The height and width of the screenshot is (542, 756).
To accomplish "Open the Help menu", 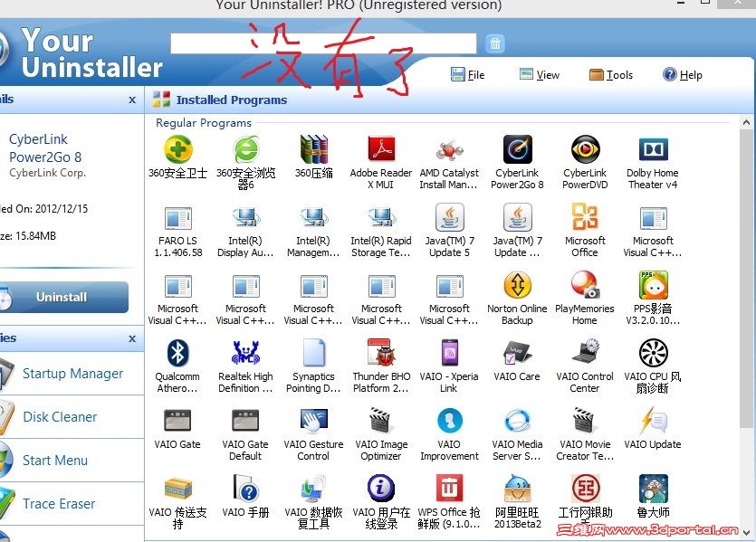I will click(x=683, y=75).
